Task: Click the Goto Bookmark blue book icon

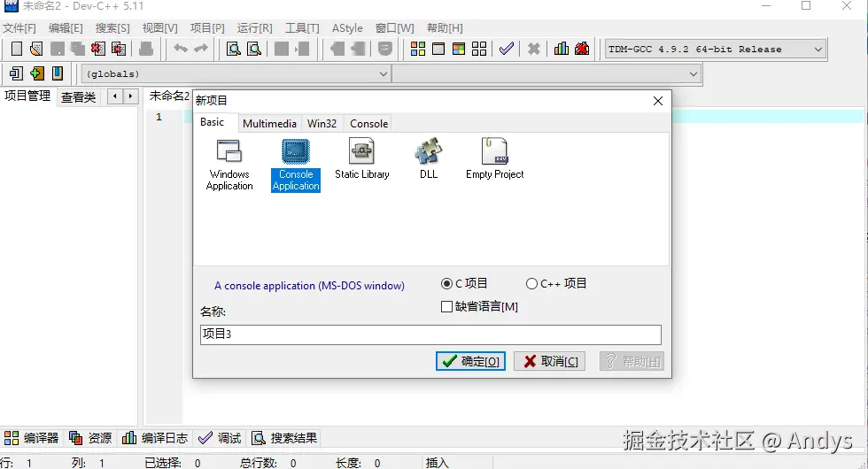Action: coord(58,73)
